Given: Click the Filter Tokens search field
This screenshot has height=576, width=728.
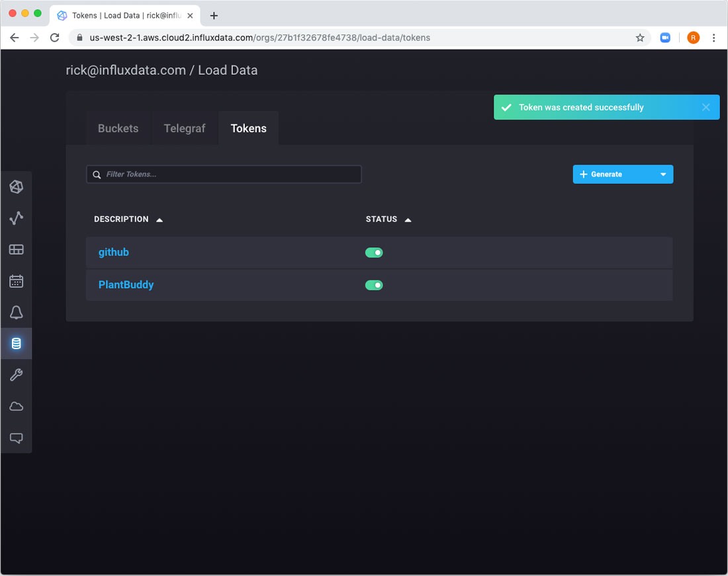Looking at the screenshot, I should tap(224, 174).
